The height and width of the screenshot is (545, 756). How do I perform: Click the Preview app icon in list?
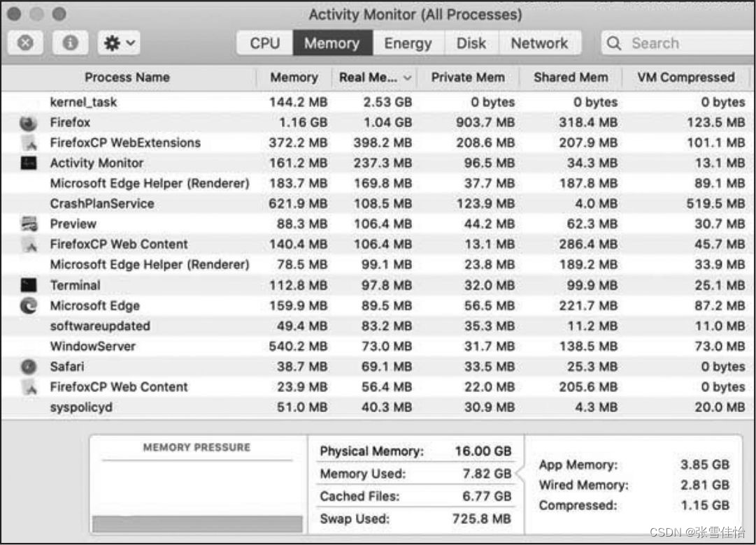(29, 224)
